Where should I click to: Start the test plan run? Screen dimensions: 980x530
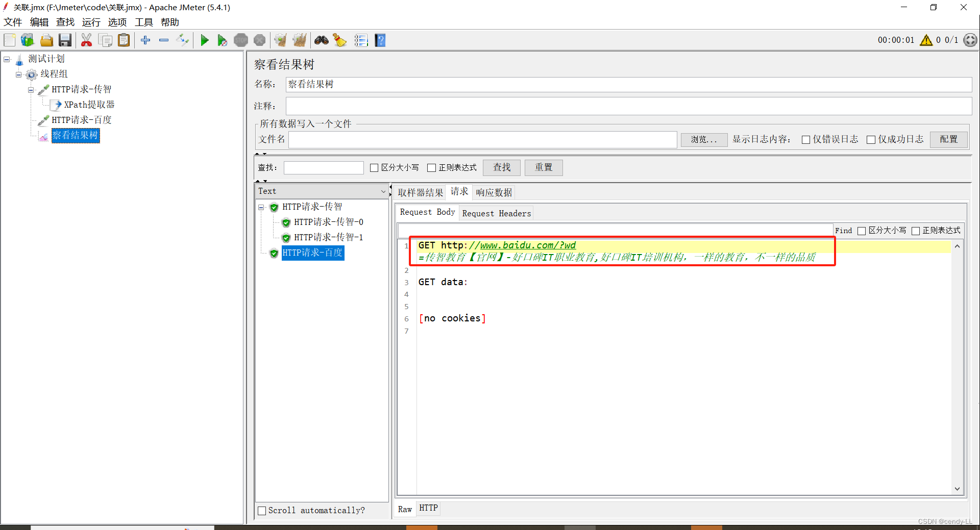click(x=205, y=40)
